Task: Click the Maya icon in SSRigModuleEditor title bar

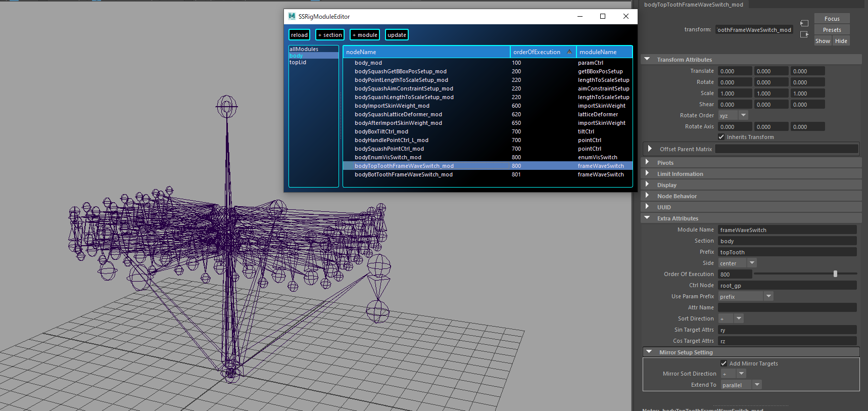Action: (292, 16)
